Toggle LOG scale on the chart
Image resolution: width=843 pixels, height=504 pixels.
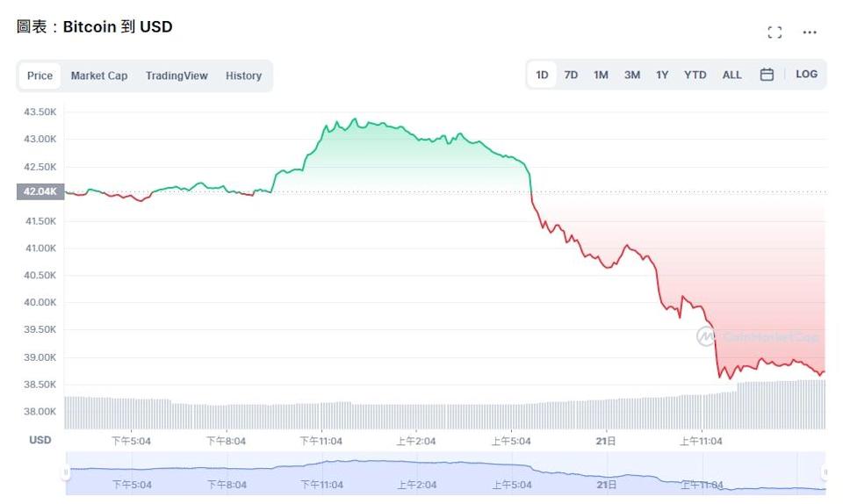click(x=806, y=75)
